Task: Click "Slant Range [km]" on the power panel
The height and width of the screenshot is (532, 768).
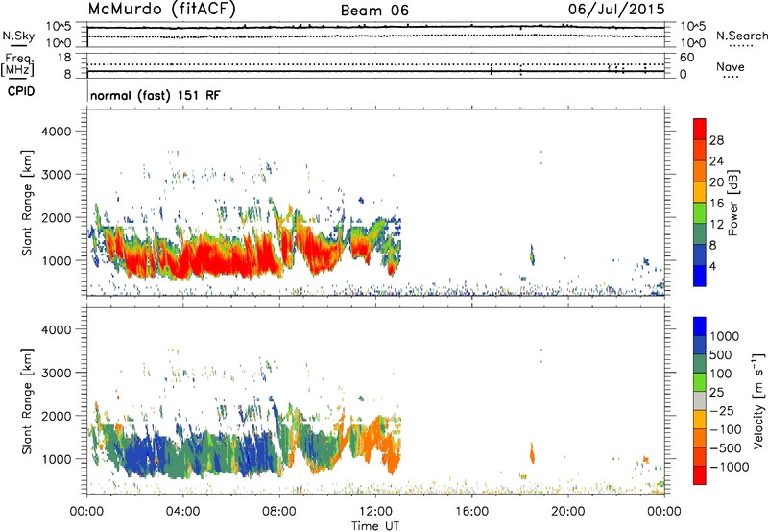Action: click(x=27, y=203)
